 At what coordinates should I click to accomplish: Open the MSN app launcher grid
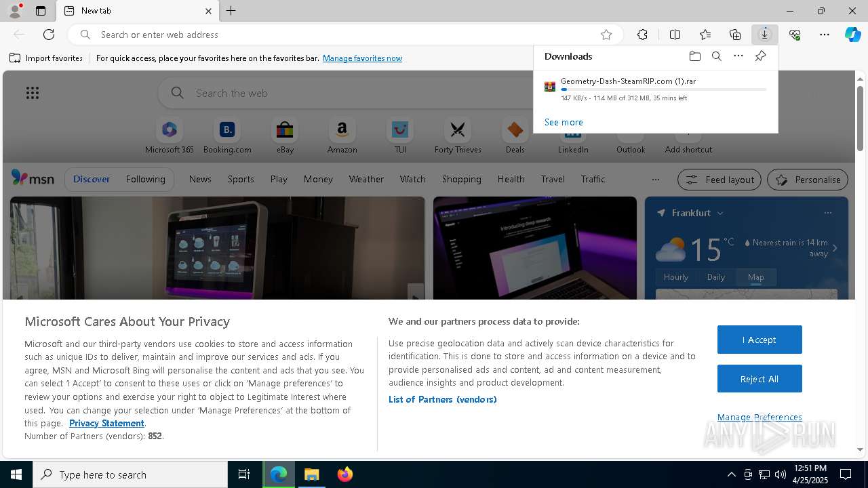point(33,93)
